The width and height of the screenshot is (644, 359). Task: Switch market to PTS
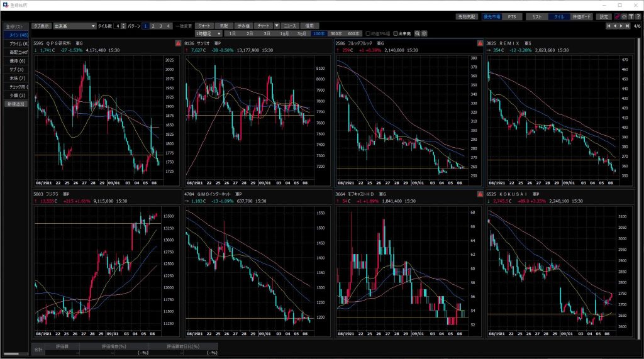[x=511, y=16]
